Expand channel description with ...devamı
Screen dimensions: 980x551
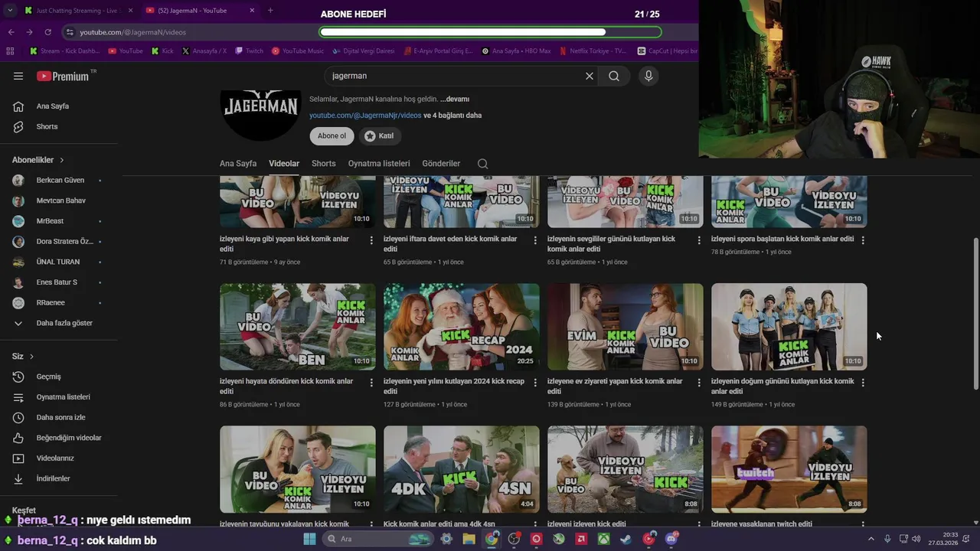coord(455,99)
